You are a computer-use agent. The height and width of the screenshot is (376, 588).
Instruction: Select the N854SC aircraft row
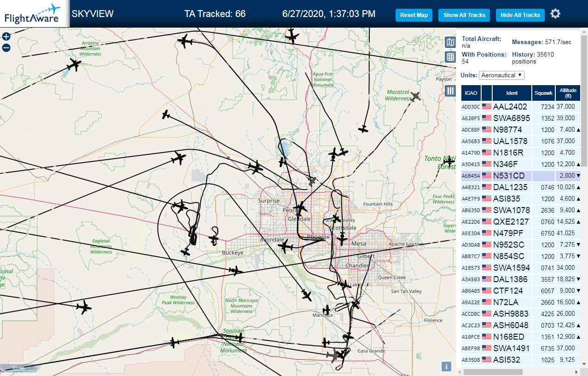click(521, 256)
